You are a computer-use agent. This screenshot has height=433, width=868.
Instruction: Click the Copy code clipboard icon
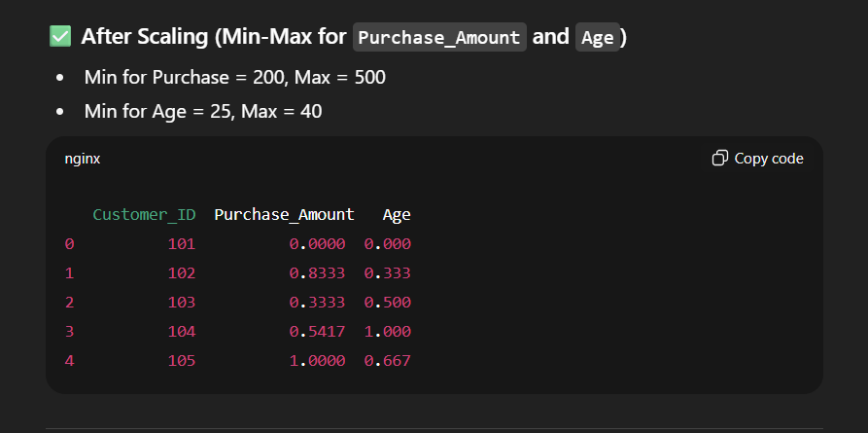point(720,158)
